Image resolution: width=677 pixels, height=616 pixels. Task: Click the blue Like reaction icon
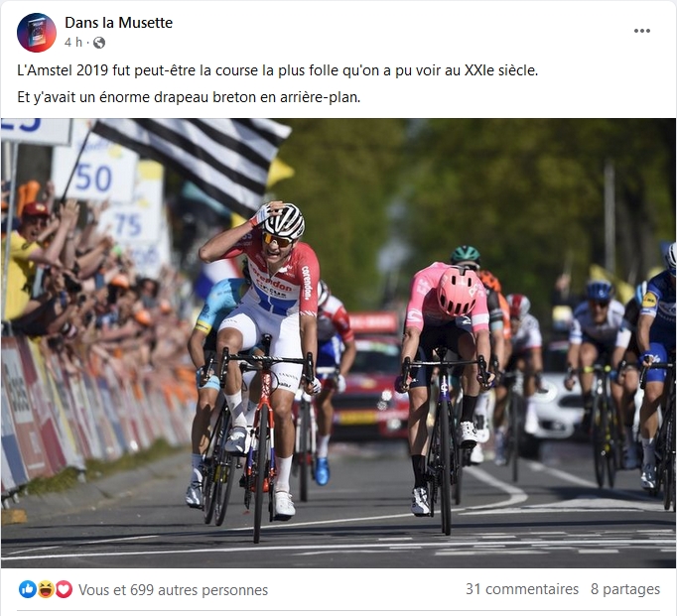click(27, 589)
